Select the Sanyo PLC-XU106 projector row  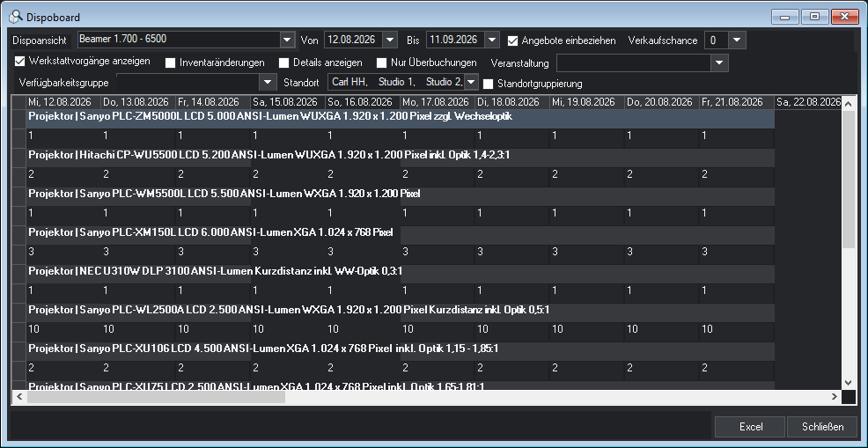pyautogui.click(x=400, y=350)
